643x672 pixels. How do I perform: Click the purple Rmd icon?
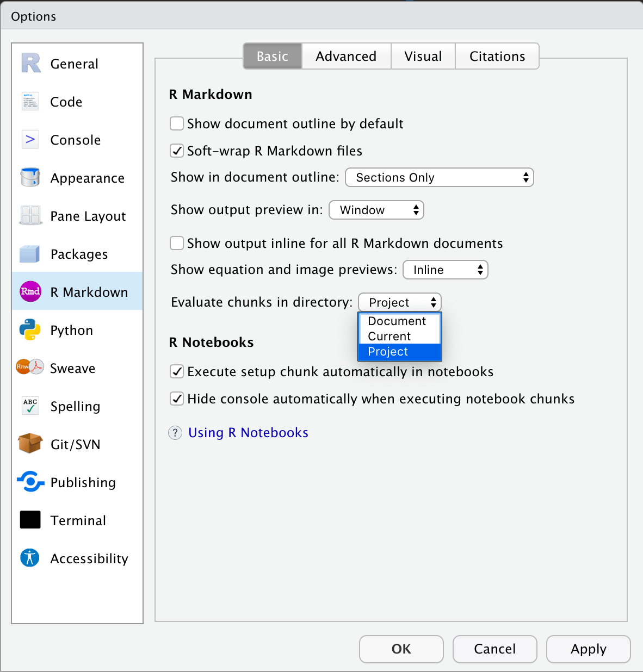click(x=30, y=291)
